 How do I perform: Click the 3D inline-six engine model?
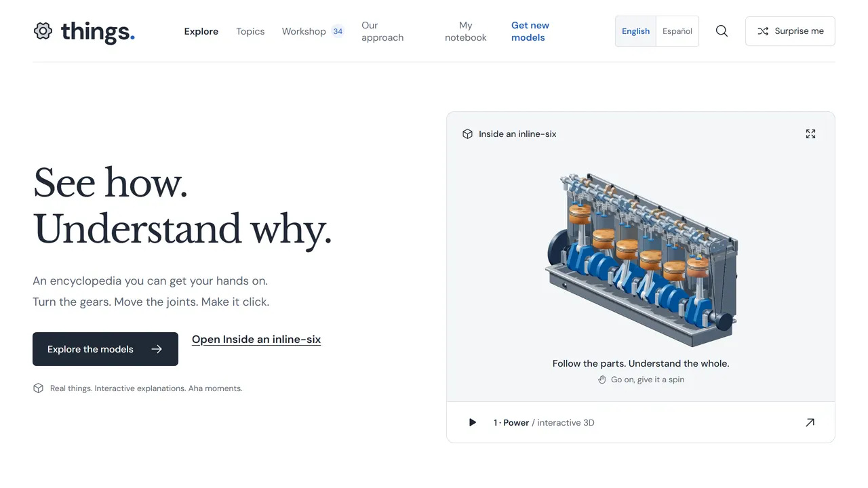click(x=642, y=259)
